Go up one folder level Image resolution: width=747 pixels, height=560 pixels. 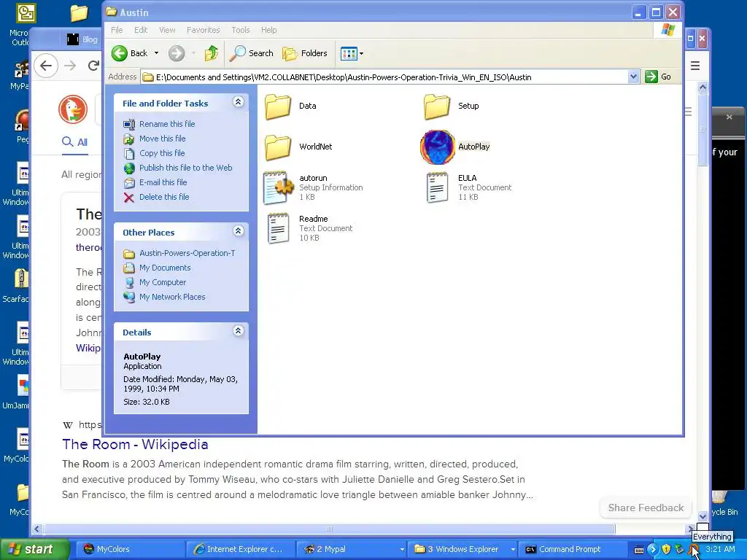212,53
